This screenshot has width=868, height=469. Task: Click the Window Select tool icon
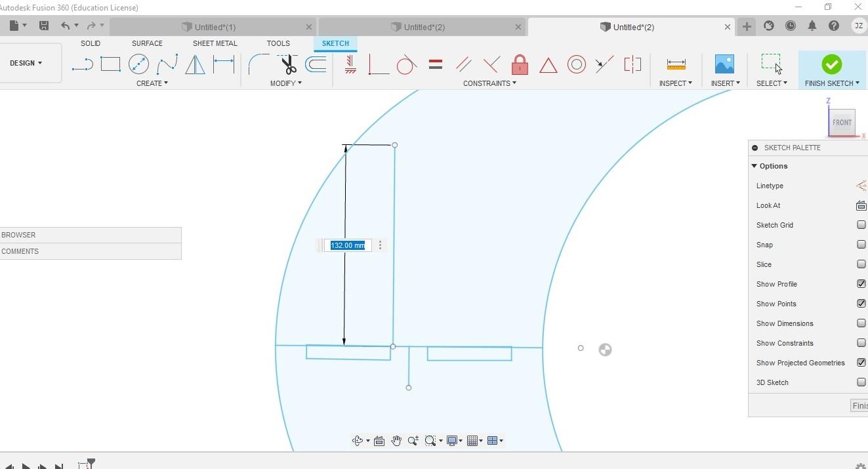(772, 64)
